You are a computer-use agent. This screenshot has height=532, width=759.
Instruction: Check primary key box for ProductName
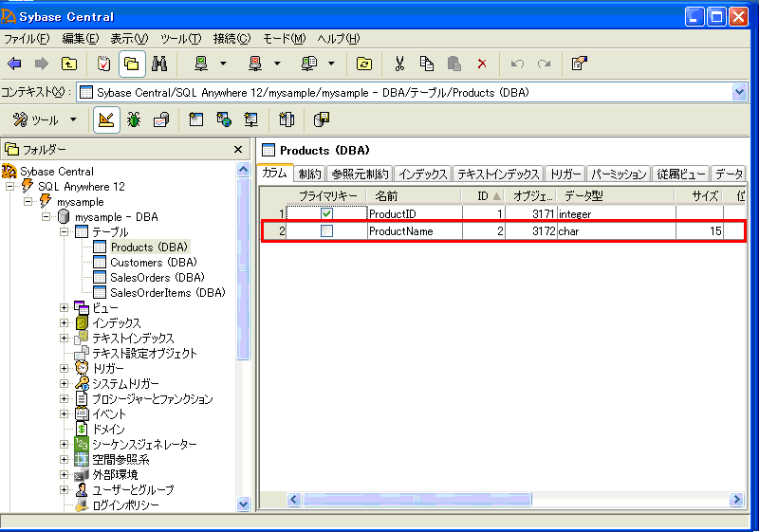pyautogui.click(x=326, y=231)
